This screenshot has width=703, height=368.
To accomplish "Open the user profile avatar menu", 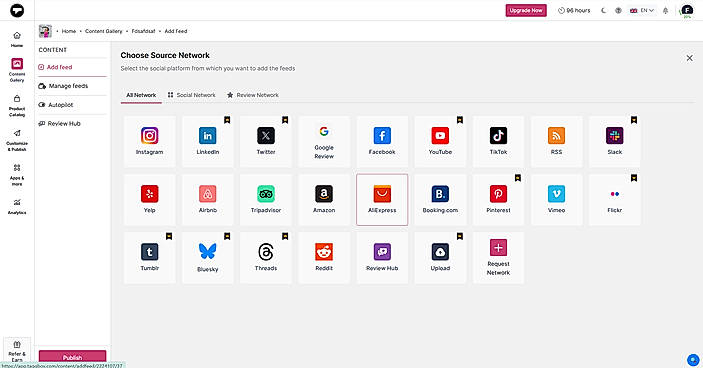I will point(687,10).
